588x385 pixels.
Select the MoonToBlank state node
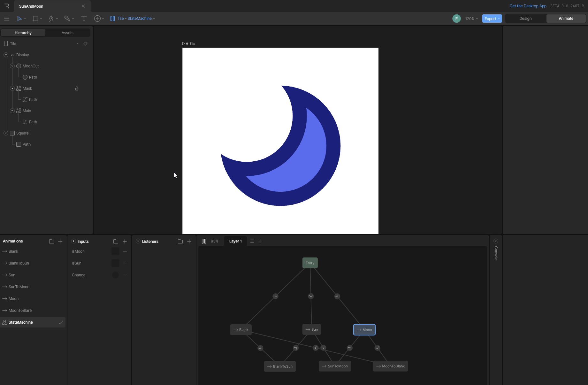pyautogui.click(x=390, y=366)
